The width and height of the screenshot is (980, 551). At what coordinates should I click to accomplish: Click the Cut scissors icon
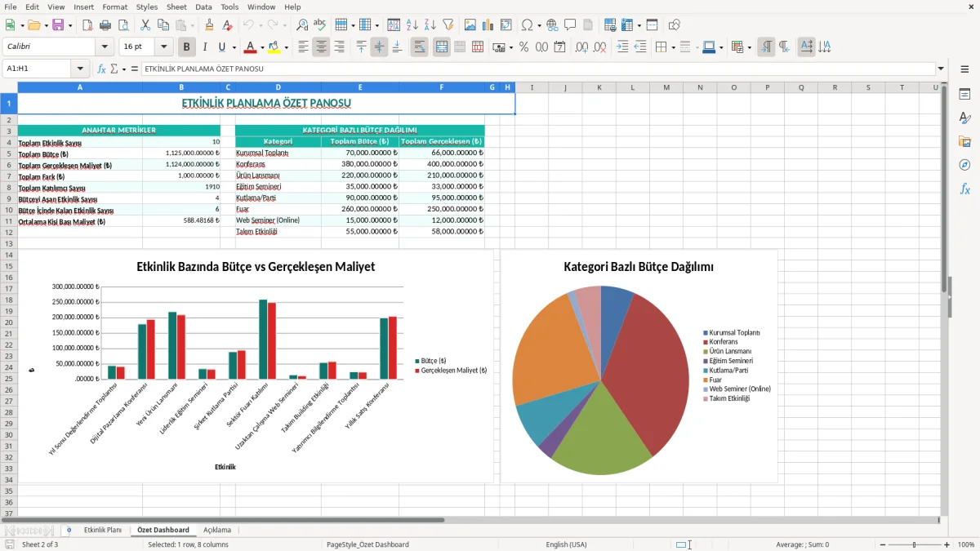[145, 25]
